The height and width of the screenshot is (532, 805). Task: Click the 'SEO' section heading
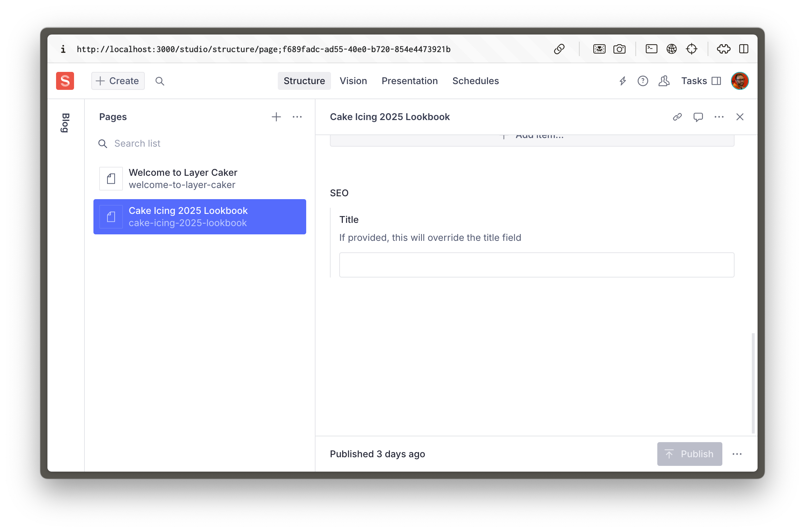tap(339, 193)
